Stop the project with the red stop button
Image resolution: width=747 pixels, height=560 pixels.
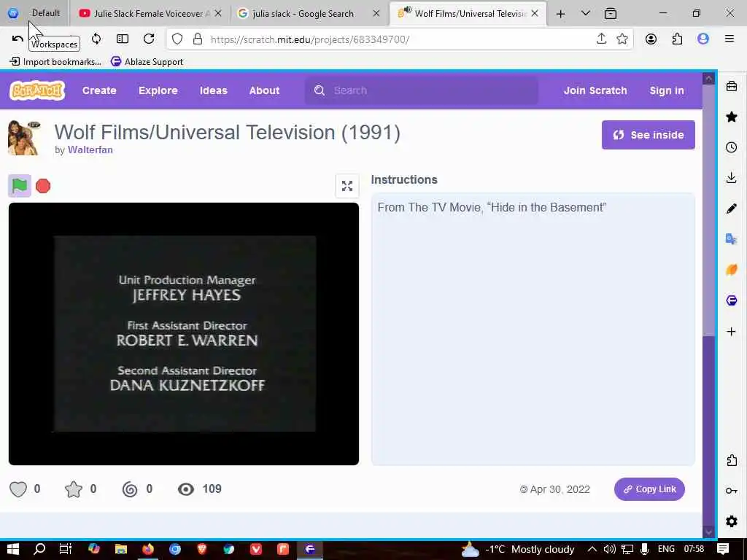(43, 186)
